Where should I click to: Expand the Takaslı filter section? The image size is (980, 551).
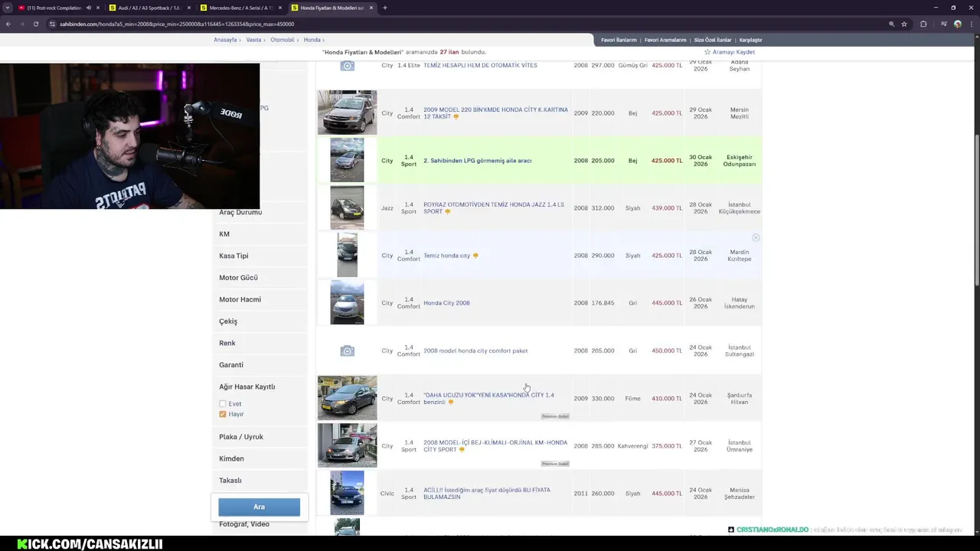coord(230,481)
